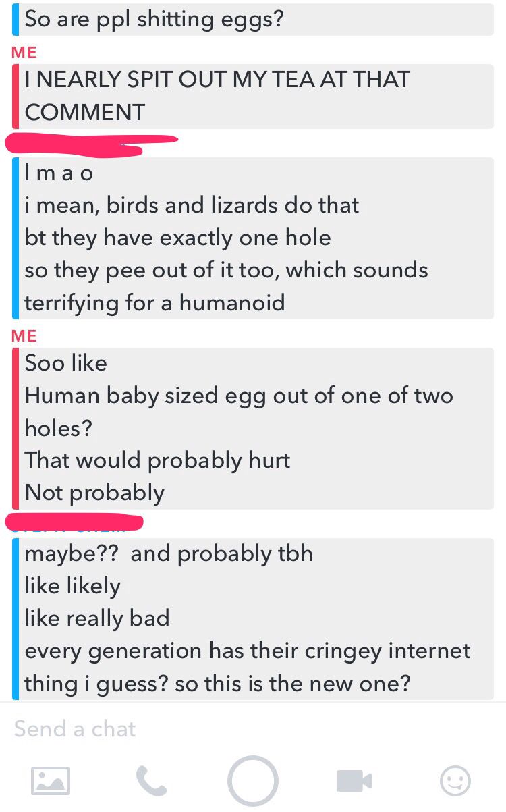
Task: Select the 'maybe?? and probably tbh' message
Action: pos(169,553)
